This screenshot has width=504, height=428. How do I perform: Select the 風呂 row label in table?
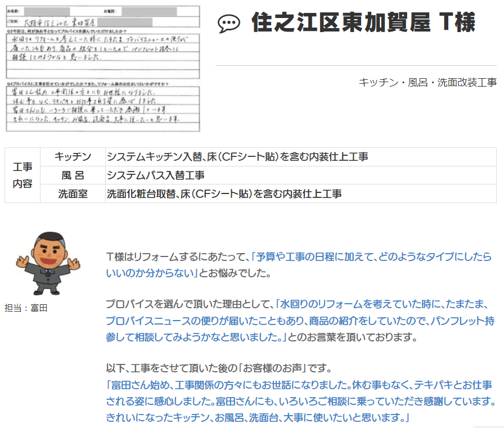coord(73,175)
